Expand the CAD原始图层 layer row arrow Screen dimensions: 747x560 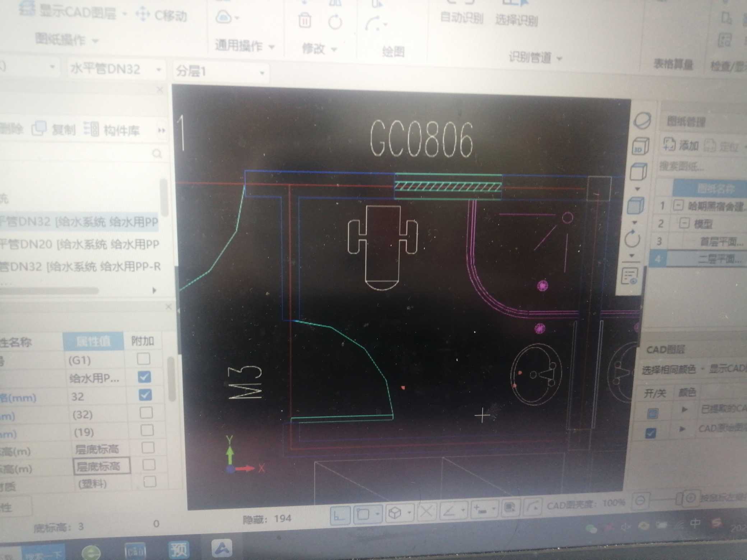[x=682, y=429]
